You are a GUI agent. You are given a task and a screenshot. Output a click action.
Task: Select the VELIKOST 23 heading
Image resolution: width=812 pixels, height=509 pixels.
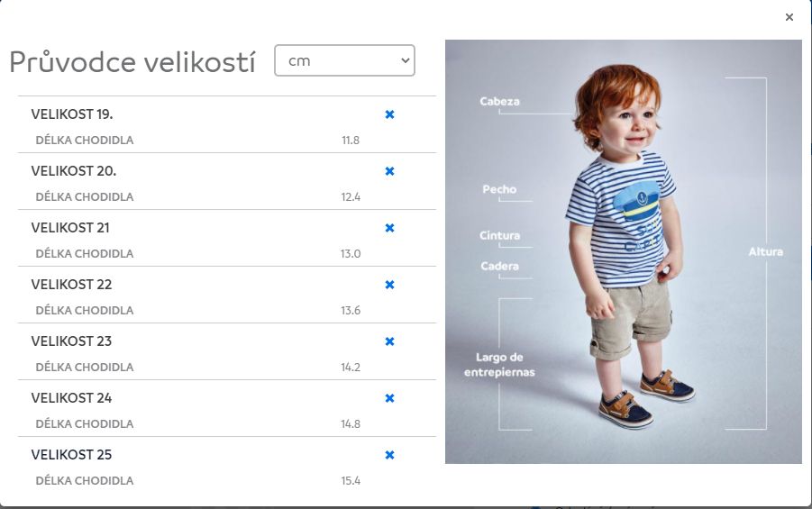(71, 341)
